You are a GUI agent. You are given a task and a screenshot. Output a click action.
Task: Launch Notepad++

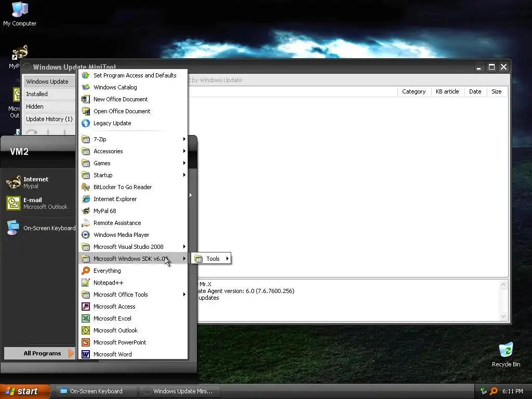(x=133, y=283)
